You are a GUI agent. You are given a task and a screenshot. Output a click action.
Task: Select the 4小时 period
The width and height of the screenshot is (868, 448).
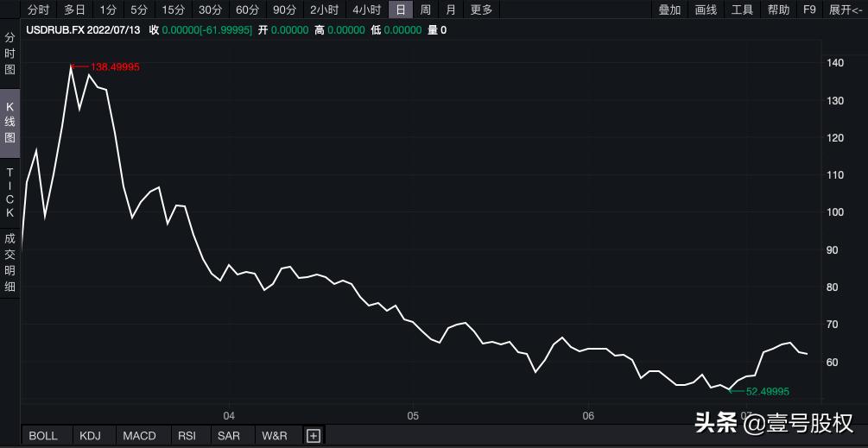pyautogui.click(x=366, y=9)
